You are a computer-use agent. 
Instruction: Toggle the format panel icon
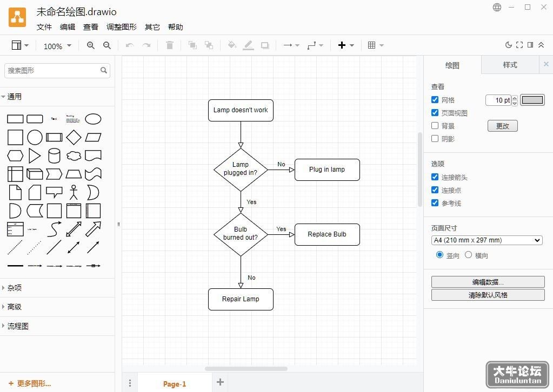click(x=530, y=45)
